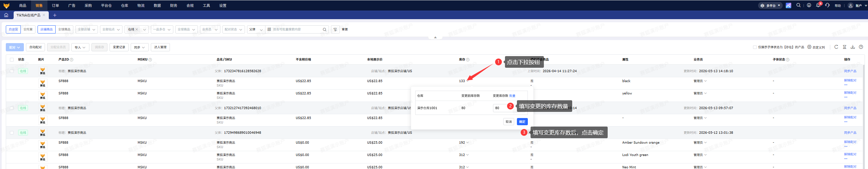Click 确定 in stock popup

tap(522, 122)
